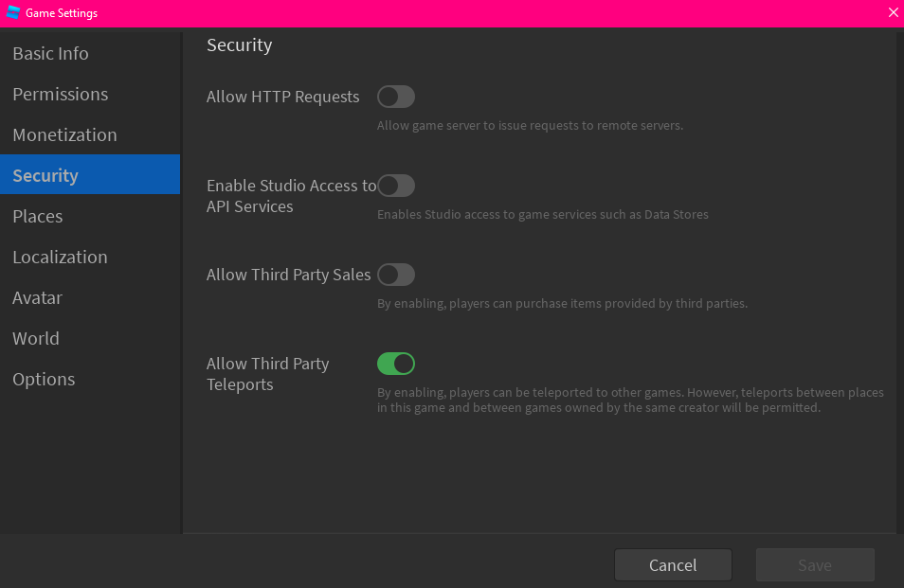Close the Game Settings window
Viewport: 904px width, 588px height.
click(x=893, y=12)
